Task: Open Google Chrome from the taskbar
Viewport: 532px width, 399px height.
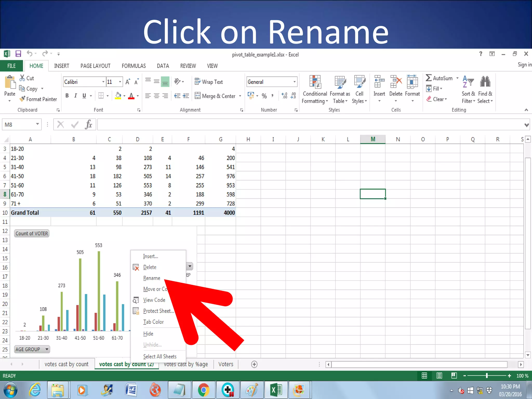Action: point(203,390)
